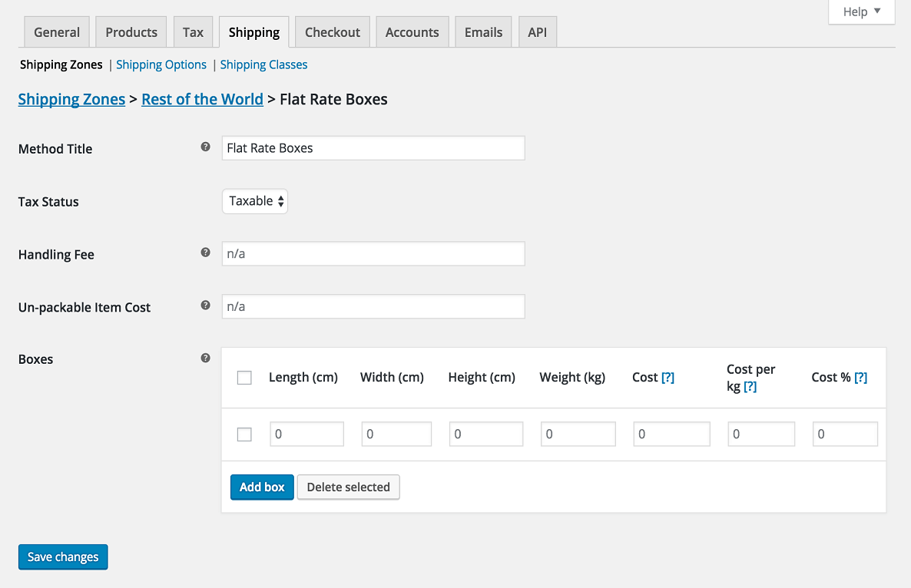Screen dimensions: 911x588
Task: Switch to the Emails tab
Action: pos(482,31)
